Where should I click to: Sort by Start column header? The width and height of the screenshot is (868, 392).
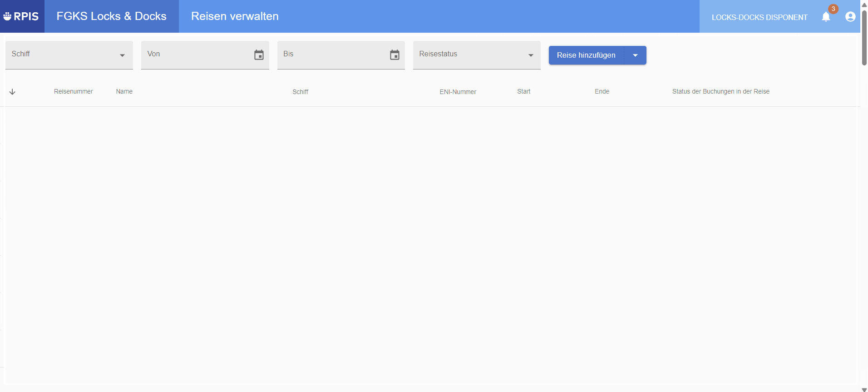tap(523, 91)
